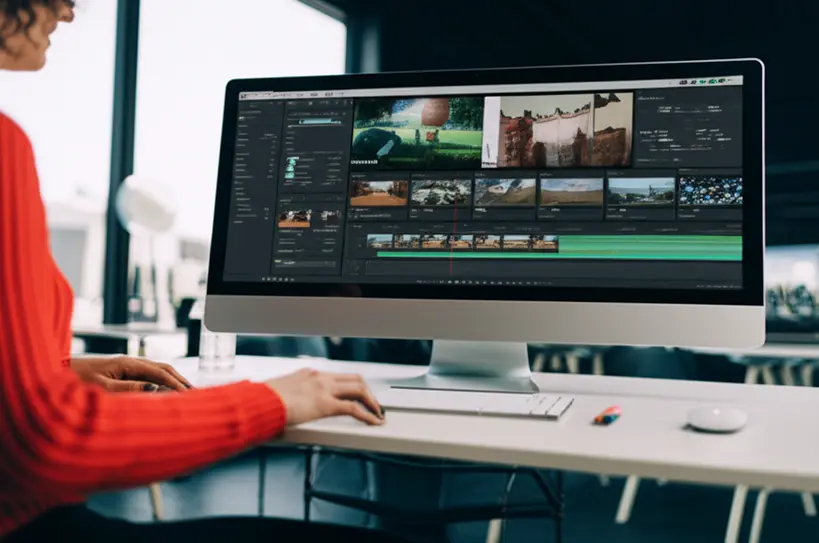This screenshot has width=819, height=543.
Task: Choose the hillside slope clip thumbnail
Action: pos(505,192)
